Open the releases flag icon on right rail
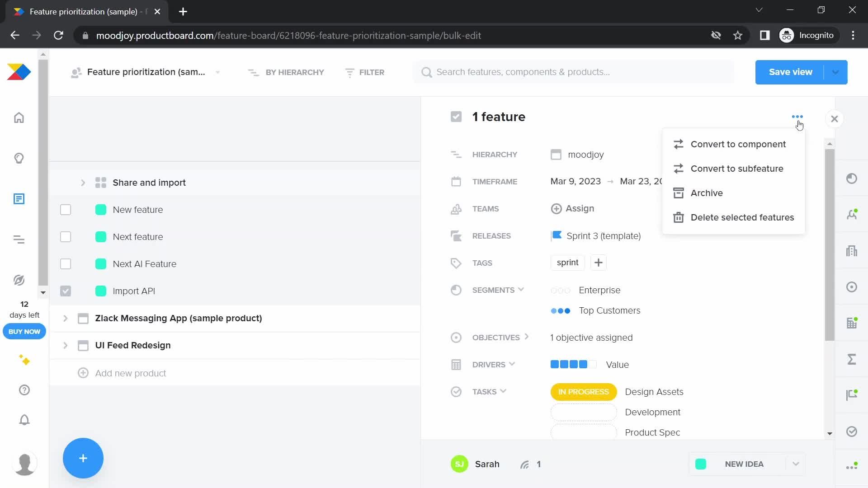868x488 pixels. [x=852, y=395]
